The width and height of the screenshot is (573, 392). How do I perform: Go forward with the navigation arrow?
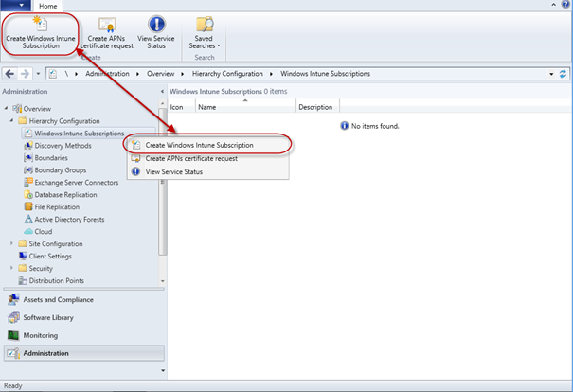[25, 74]
